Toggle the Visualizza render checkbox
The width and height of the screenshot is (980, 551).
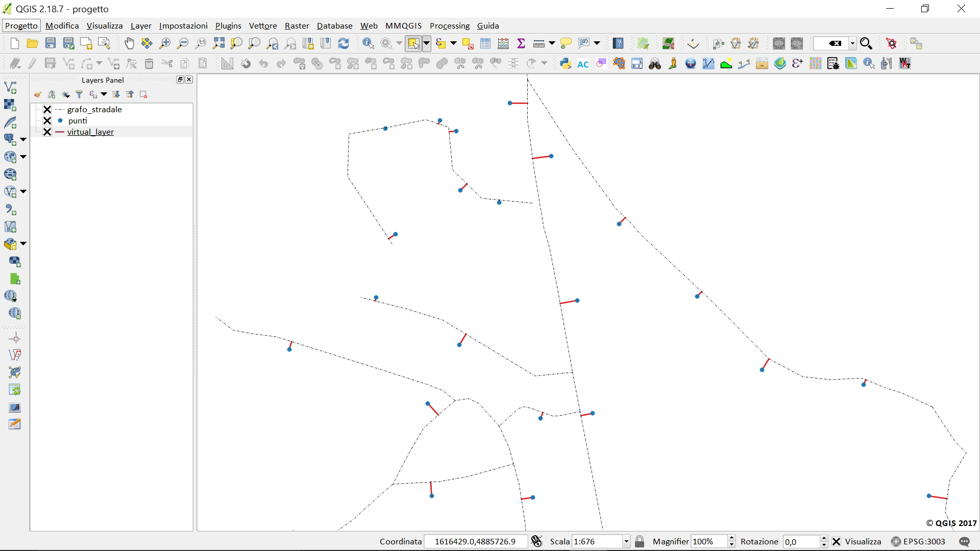[836, 541]
